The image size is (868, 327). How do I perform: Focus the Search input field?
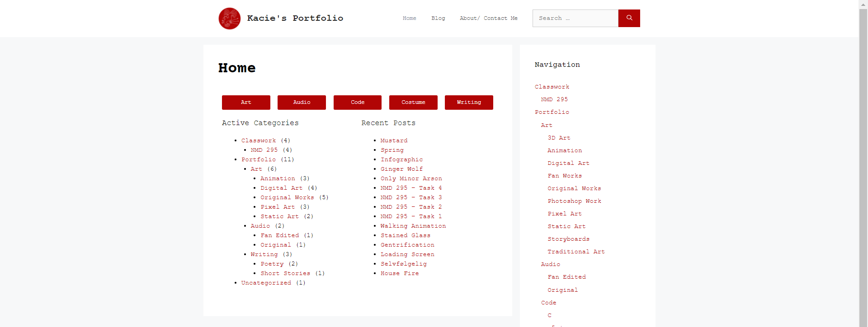575,18
